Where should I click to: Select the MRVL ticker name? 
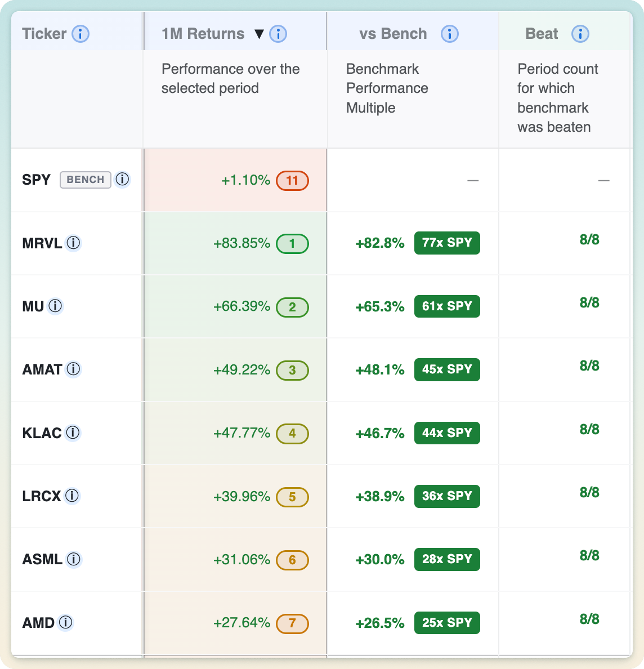tap(42, 243)
